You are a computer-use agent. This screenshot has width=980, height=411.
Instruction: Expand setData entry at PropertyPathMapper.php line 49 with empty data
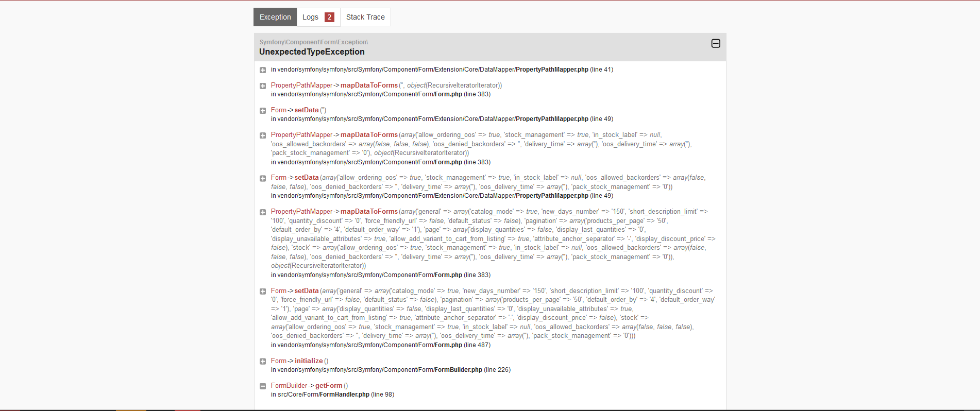coord(263,111)
